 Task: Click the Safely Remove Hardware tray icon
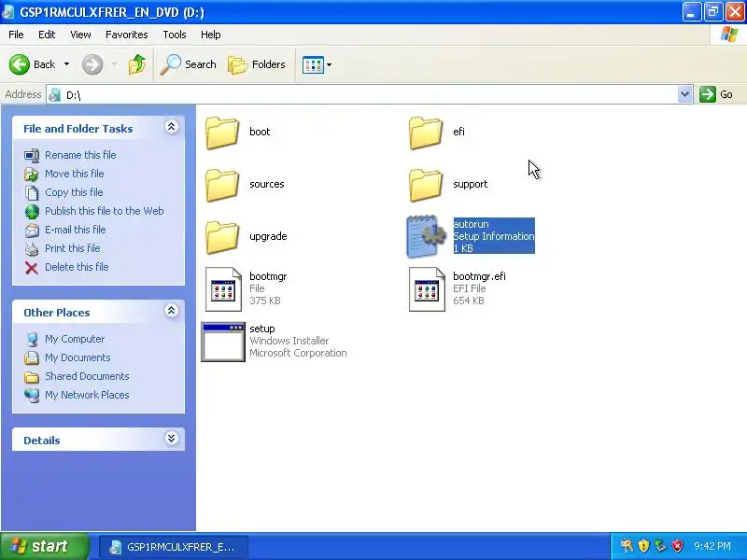(660, 546)
